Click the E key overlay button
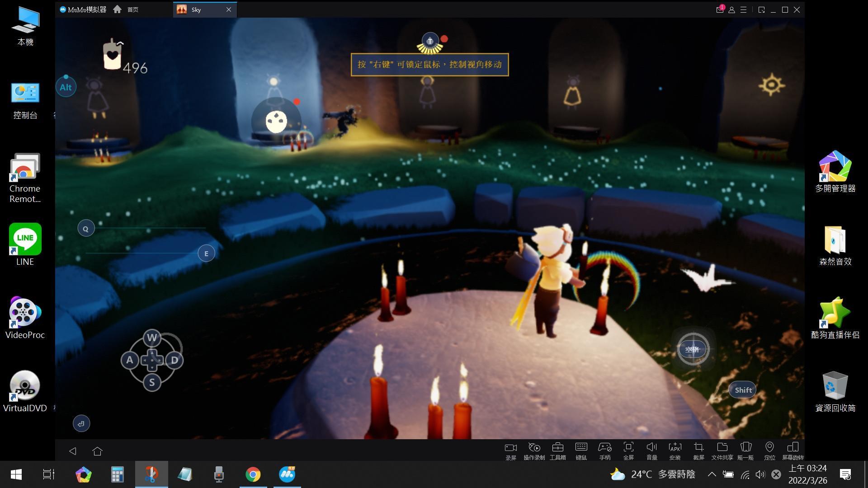 [206, 253]
